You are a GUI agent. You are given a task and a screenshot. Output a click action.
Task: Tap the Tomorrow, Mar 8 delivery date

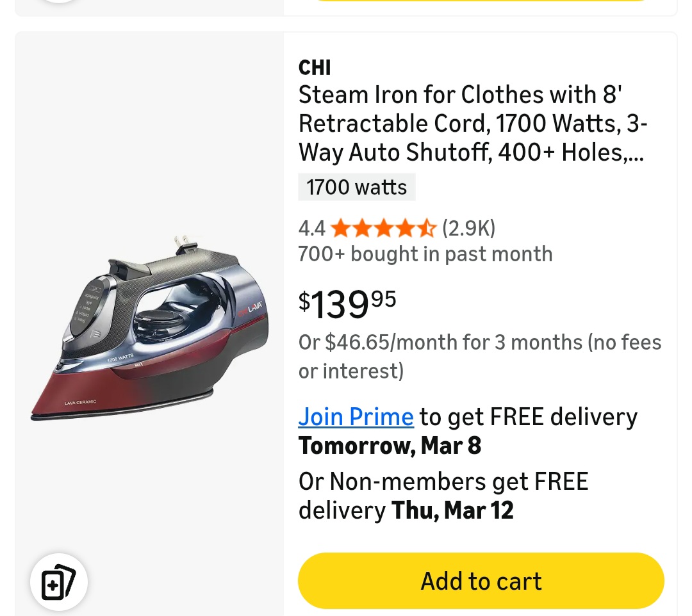point(390,446)
